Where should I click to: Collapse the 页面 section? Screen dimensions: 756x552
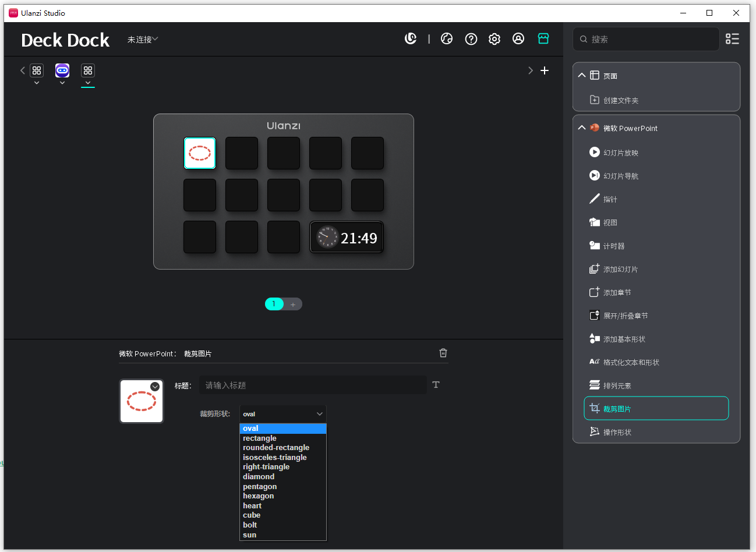pos(582,75)
